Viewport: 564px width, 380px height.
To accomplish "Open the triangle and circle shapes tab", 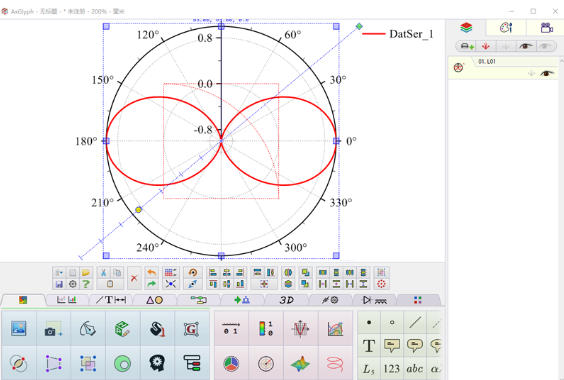I will click(x=155, y=300).
